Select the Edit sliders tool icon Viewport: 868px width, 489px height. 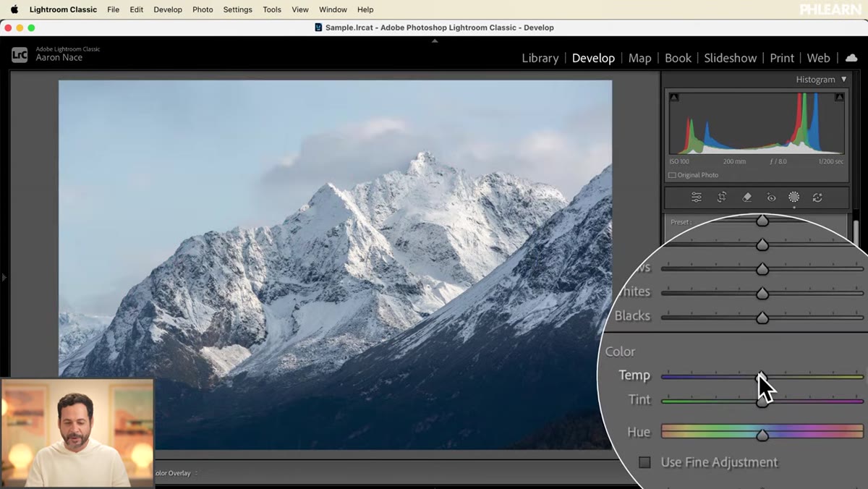pyautogui.click(x=697, y=197)
